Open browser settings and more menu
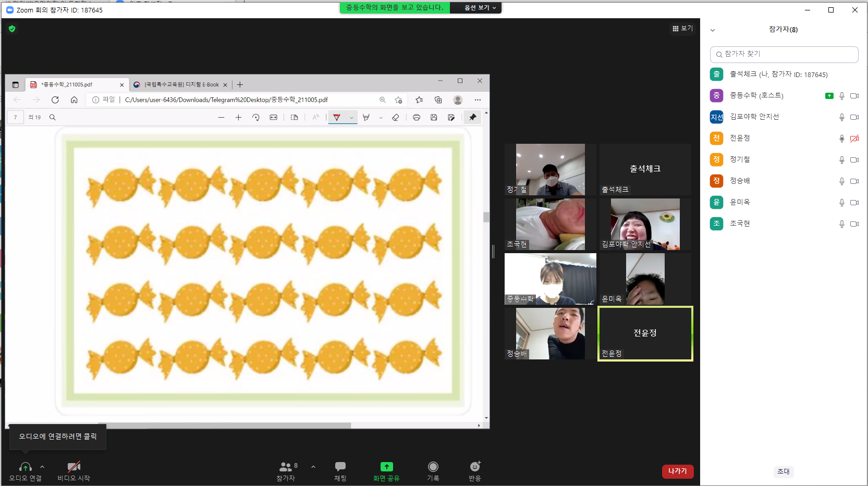 [478, 100]
